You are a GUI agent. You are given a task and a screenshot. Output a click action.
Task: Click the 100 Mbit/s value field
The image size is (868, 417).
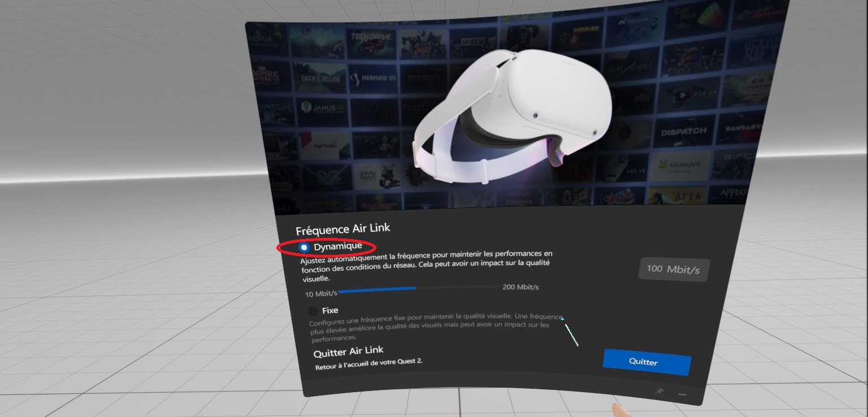pyautogui.click(x=674, y=270)
